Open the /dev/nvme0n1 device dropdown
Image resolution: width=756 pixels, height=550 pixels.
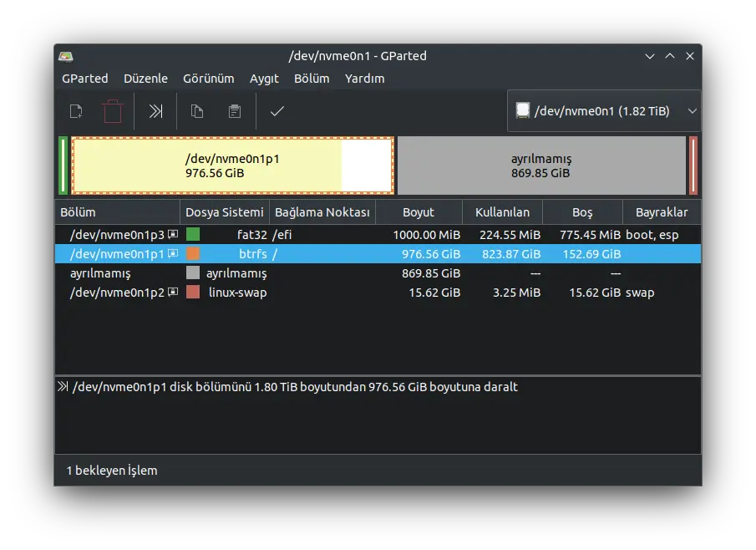[x=604, y=111]
